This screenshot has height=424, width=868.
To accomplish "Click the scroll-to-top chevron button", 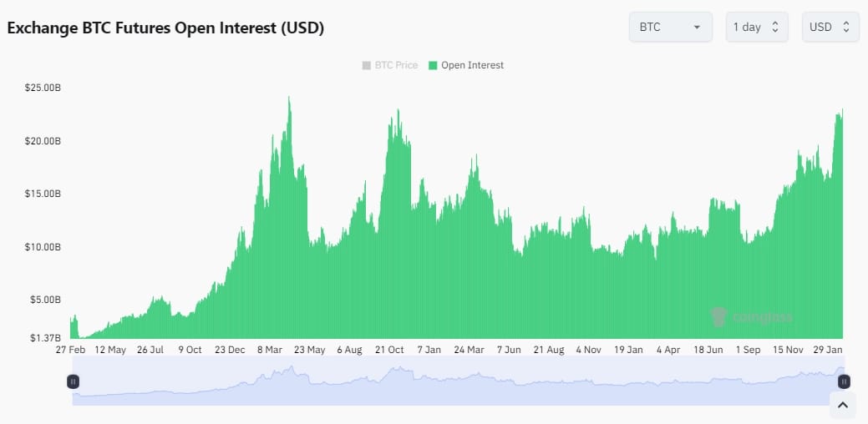I will (x=843, y=406).
